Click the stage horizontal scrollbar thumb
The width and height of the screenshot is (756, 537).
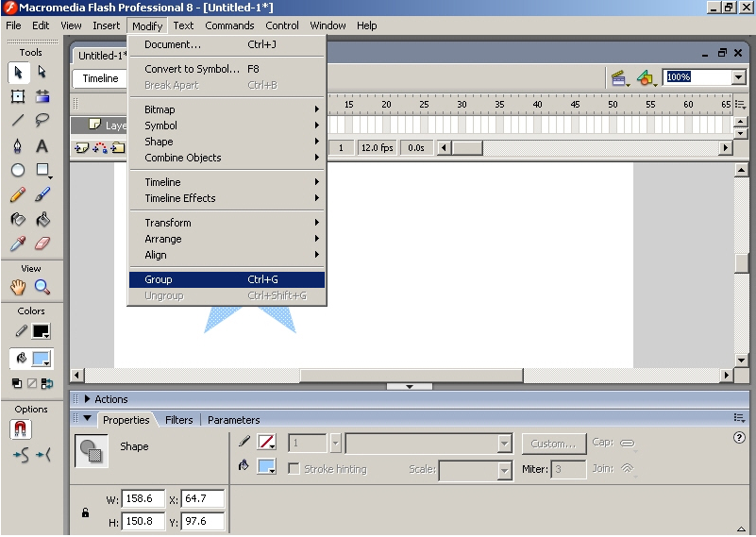click(412, 375)
